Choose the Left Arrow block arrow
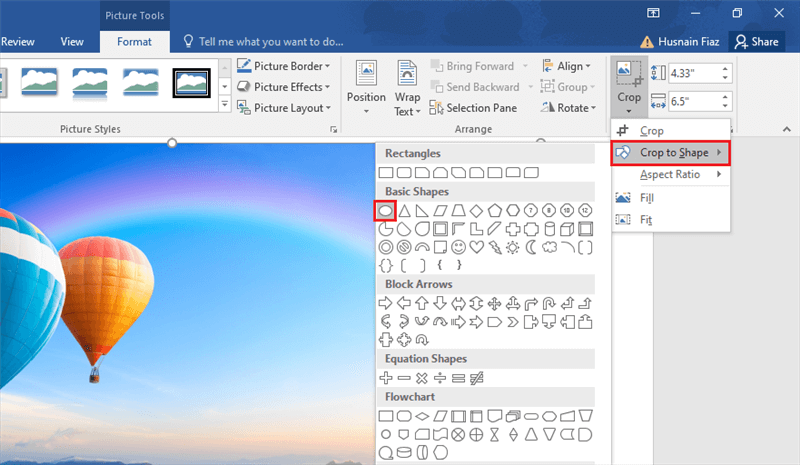The height and width of the screenshot is (465, 800). 404,303
